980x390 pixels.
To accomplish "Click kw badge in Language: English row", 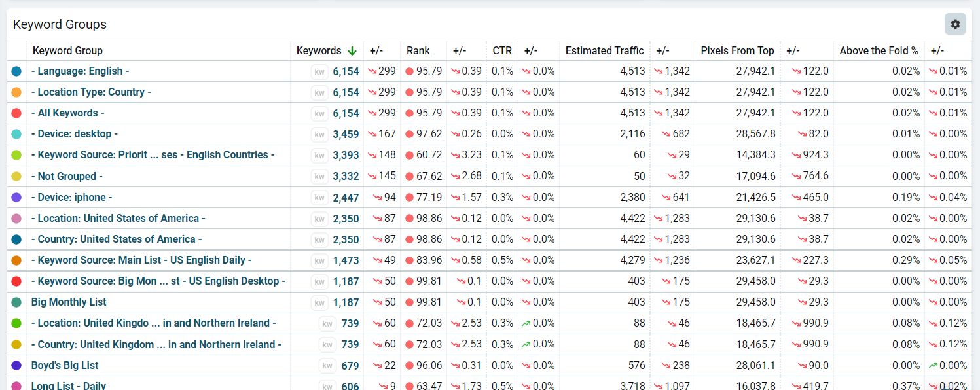I will click(x=319, y=71).
